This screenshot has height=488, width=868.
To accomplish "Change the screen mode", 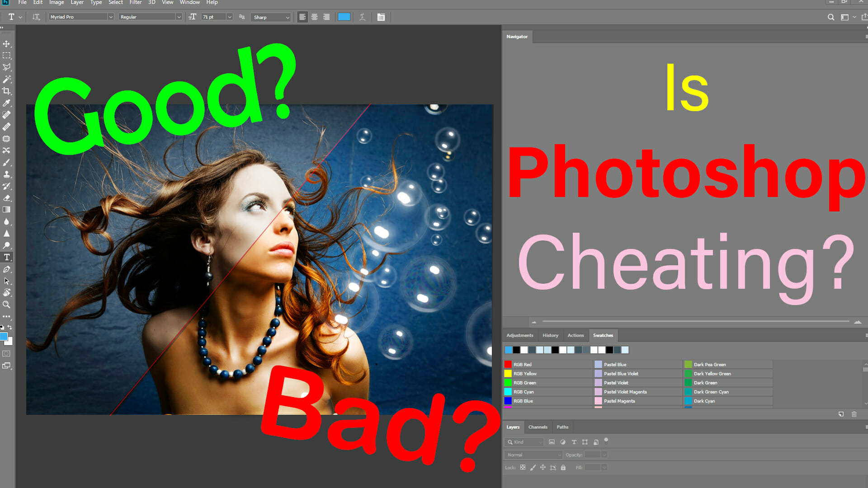I will [6, 366].
